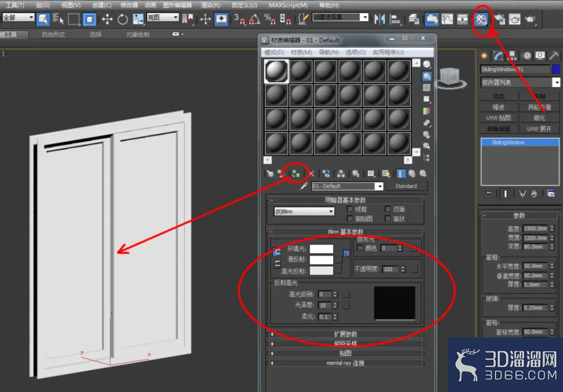Activate the Select Object tool
563x392 pixels.
[43, 19]
